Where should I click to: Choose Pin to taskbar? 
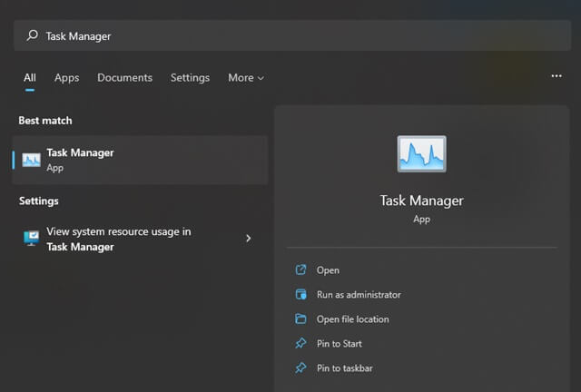click(344, 368)
